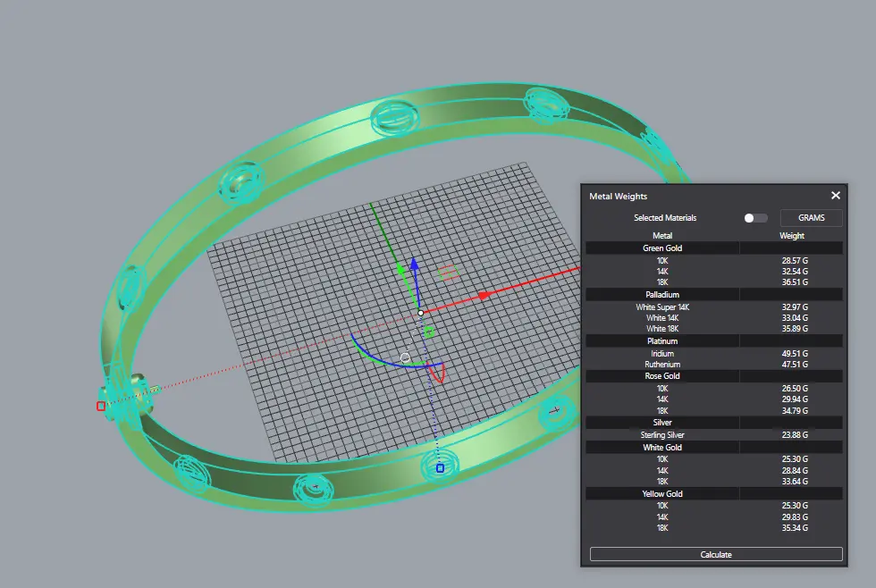Click the Weight column header

pyautogui.click(x=792, y=236)
